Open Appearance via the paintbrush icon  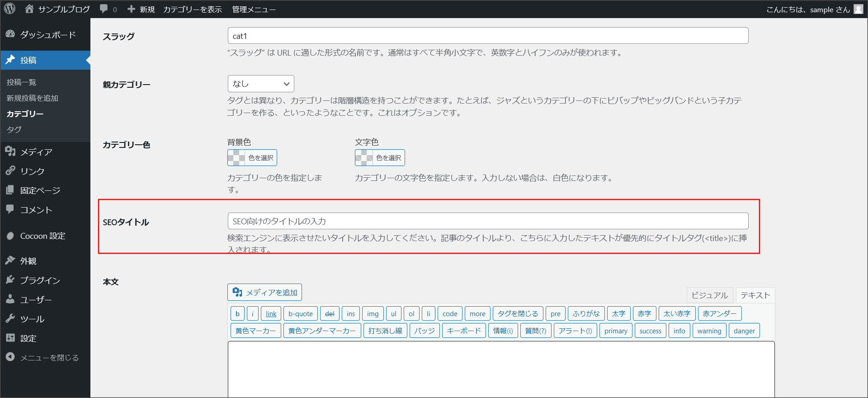10,261
